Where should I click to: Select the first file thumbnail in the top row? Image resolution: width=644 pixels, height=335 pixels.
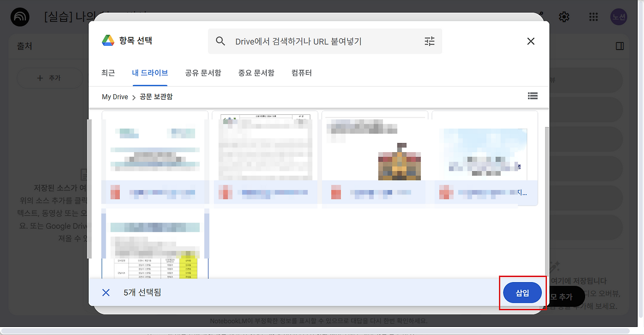155,158
